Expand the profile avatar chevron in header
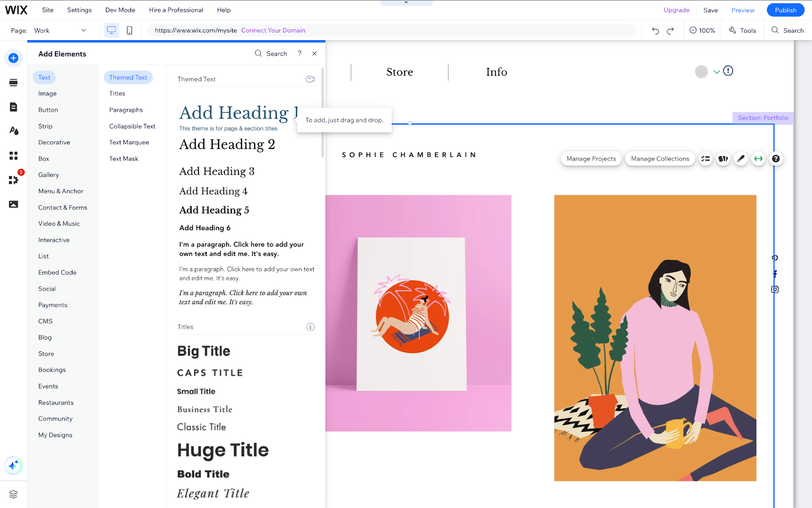 717,72
